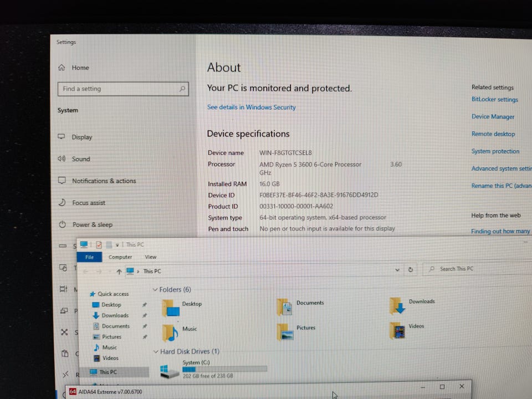Click the Refresh button in Explorer
The width and height of the screenshot is (532, 399).
pos(411,269)
